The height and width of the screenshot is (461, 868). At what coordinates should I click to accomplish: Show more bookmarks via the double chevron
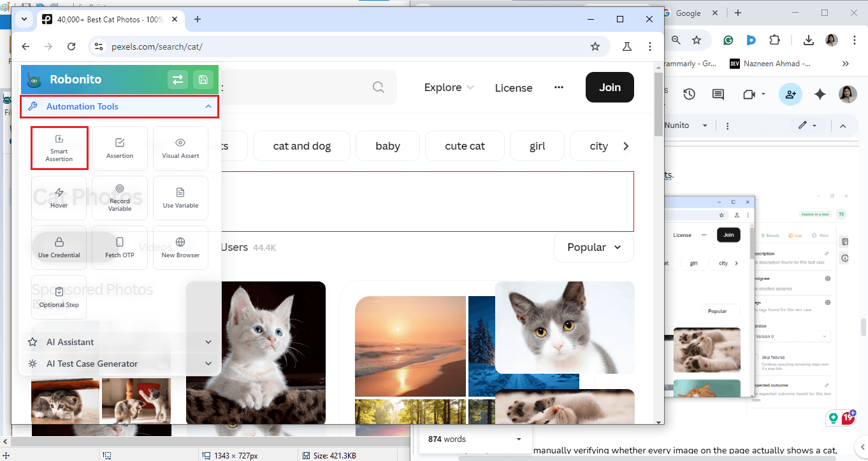[846, 64]
